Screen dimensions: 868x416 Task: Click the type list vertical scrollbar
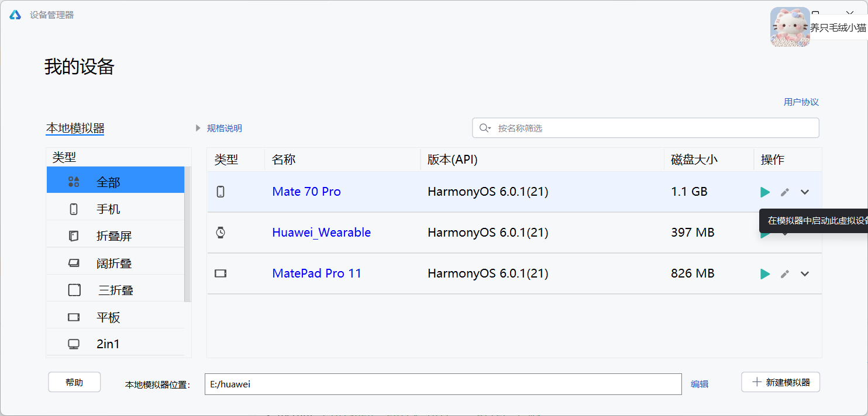tap(188, 234)
